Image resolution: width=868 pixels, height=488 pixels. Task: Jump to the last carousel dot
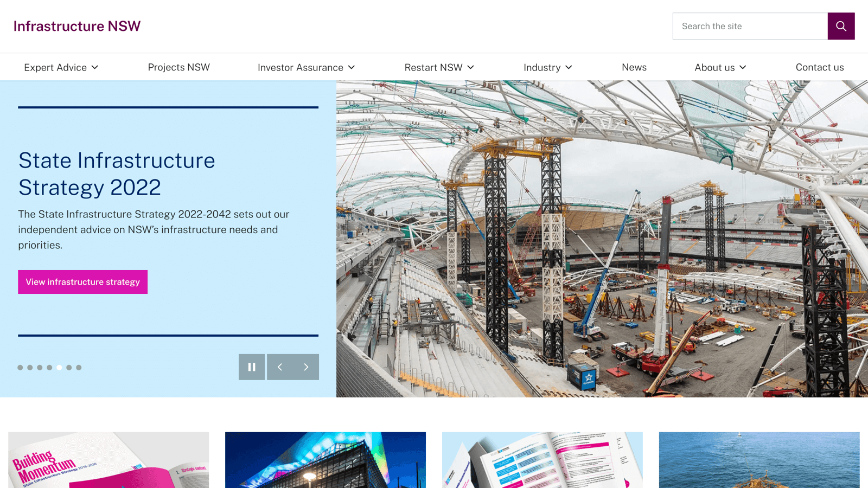coord(79,368)
